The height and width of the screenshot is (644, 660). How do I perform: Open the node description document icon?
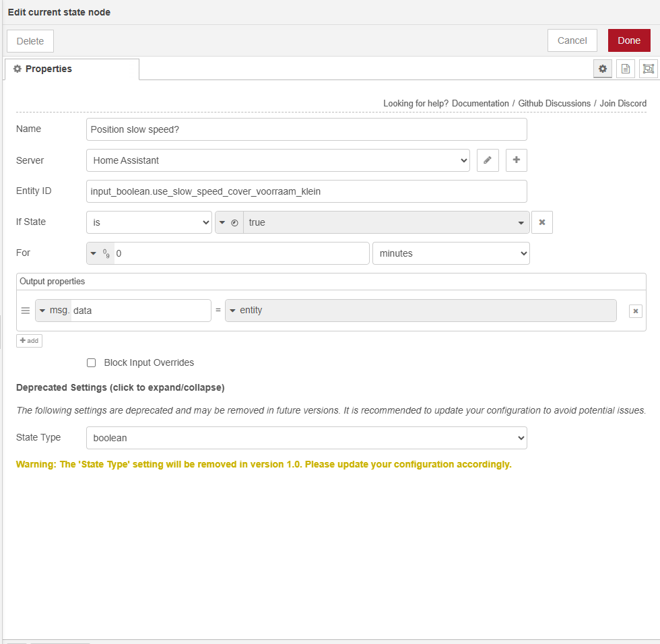[x=626, y=69]
